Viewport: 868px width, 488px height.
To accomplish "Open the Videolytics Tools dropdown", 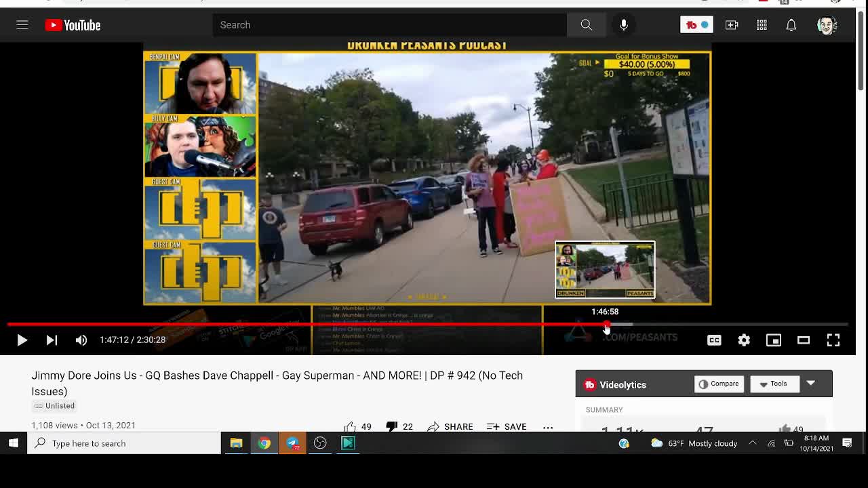I will point(774,384).
